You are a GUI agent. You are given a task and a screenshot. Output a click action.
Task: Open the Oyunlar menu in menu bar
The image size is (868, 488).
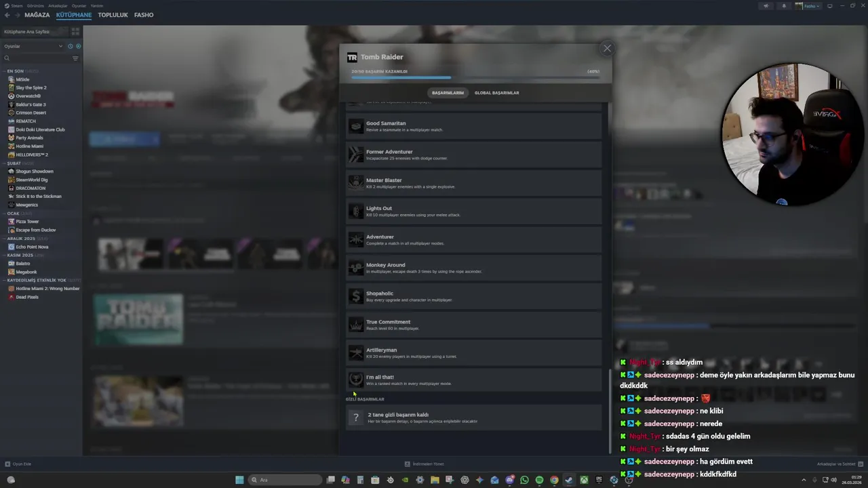point(79,5)
